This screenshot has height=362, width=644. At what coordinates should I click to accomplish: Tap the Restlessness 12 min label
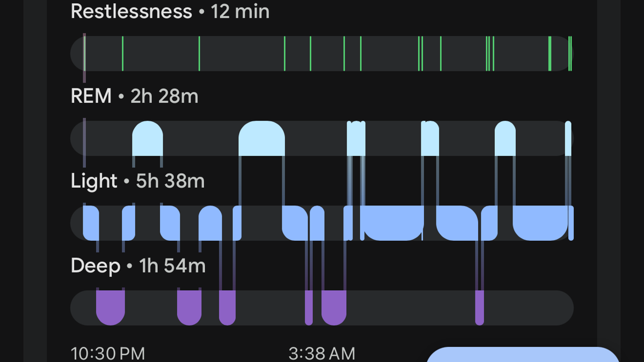(x=170, y=11)
